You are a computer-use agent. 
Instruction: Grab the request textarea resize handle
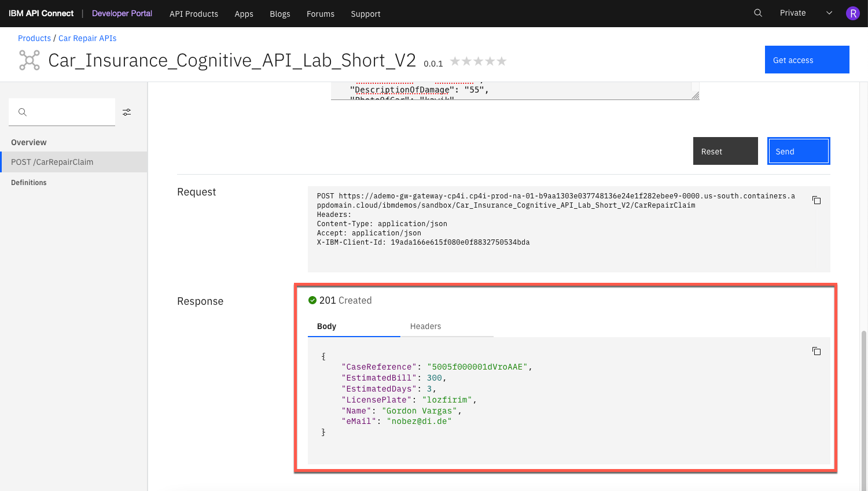(695, 95)
